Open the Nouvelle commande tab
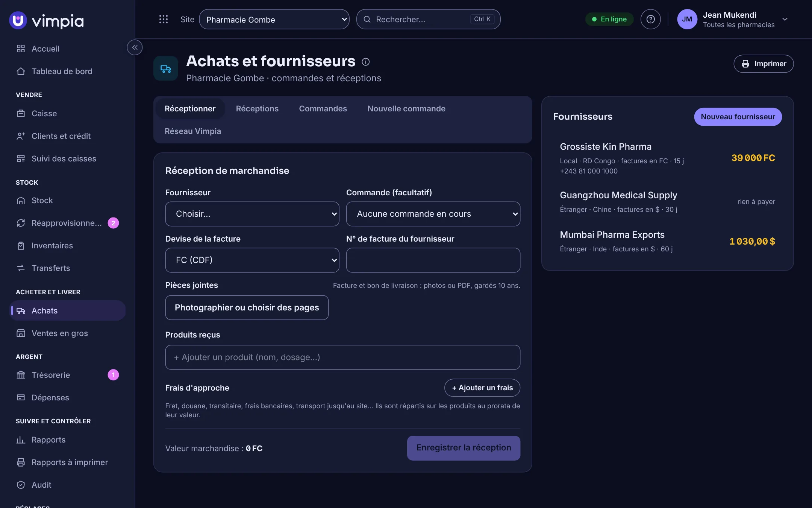This screenshot has width=812, height=508. click(406, 108)
